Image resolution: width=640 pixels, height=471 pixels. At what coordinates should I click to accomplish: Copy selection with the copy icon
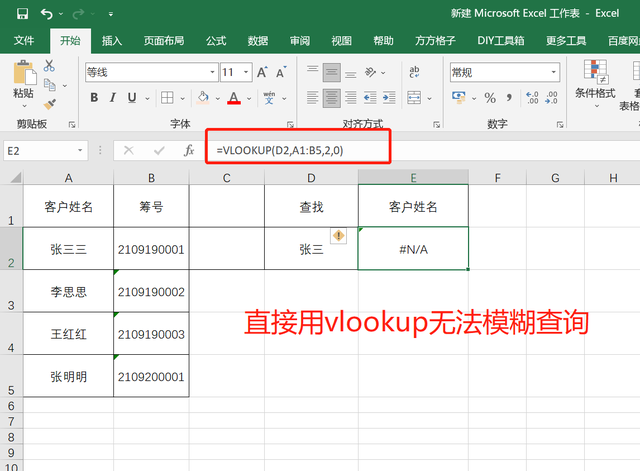(x=50, y=85)
